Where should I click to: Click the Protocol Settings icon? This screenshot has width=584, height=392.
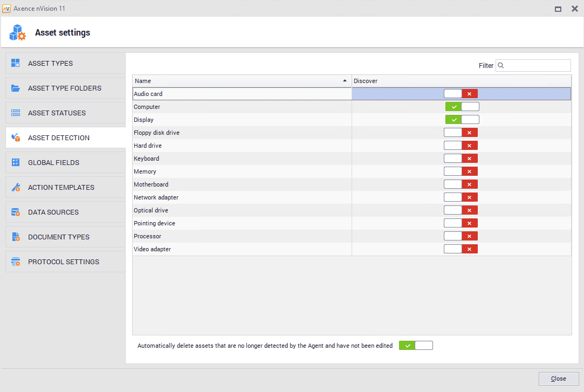16,262
